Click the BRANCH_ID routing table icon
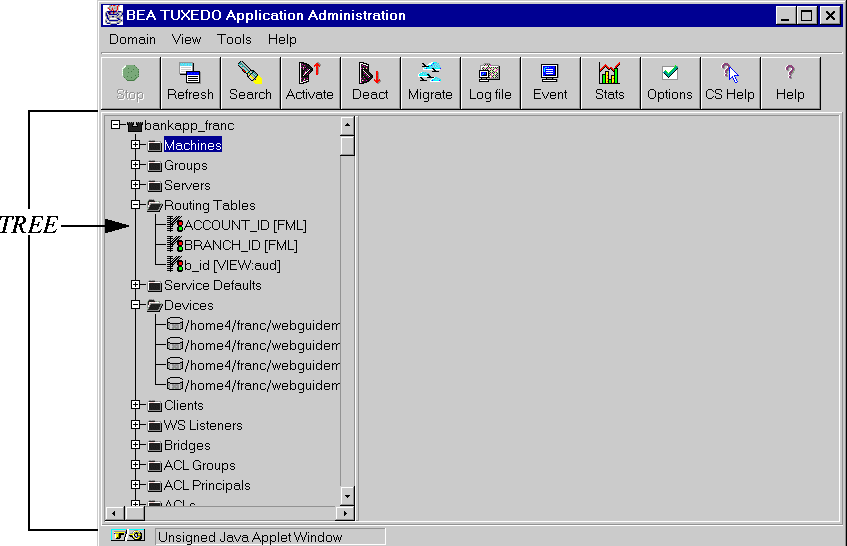This screenshot has height=546, width=847. [175, 244]
